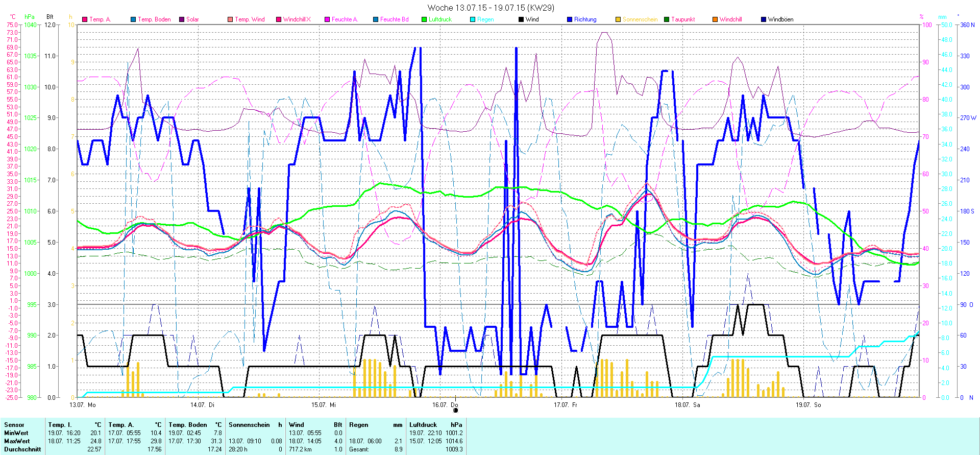Click the hPa pressure axis header
This screenshot has height=455, width=980.
tap(30, 17)
